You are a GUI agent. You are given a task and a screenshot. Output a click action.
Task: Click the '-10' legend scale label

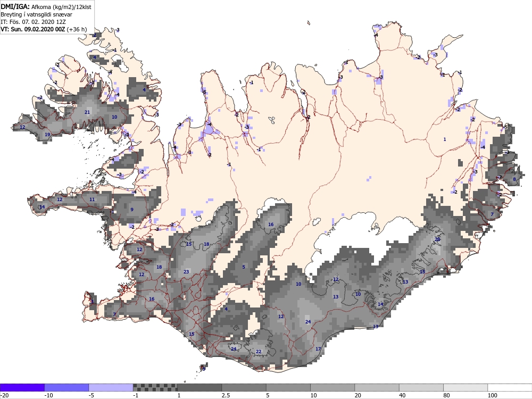(x=49, y=395)
